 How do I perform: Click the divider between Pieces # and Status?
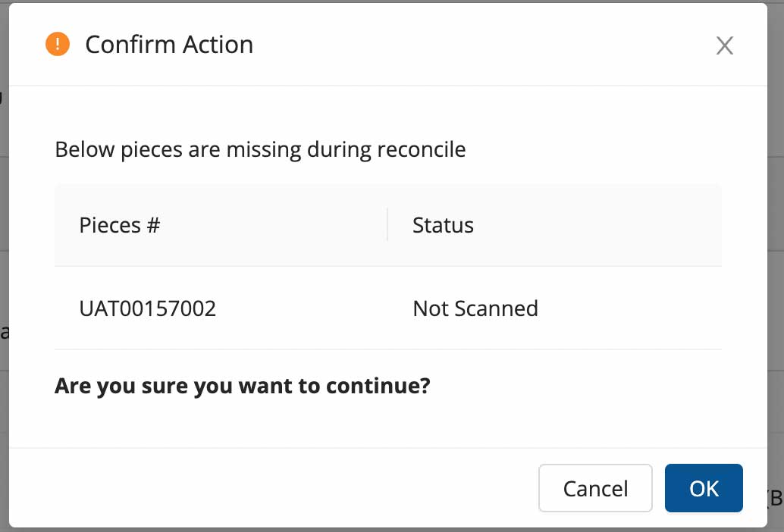click(387, 225)
